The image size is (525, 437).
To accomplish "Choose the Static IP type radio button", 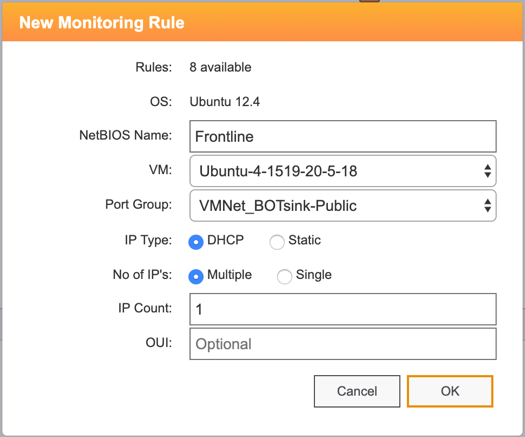I will coord(277,242).
